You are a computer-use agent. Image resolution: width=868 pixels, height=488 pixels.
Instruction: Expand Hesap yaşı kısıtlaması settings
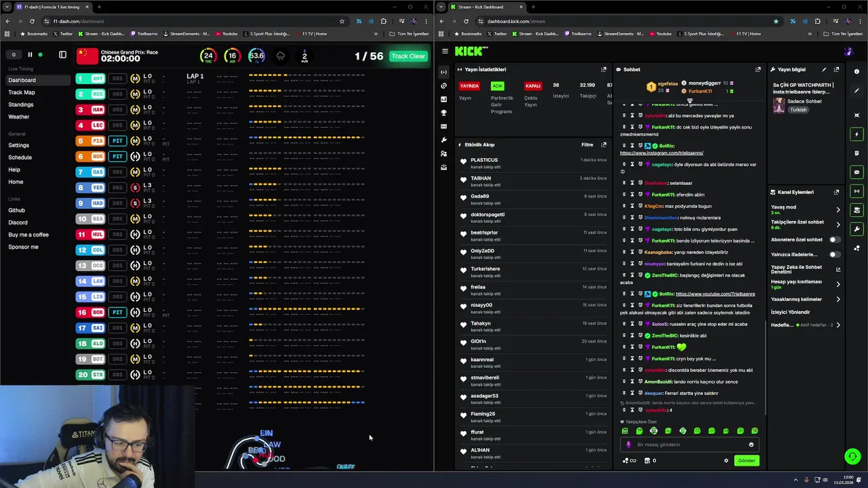point(838,284)
